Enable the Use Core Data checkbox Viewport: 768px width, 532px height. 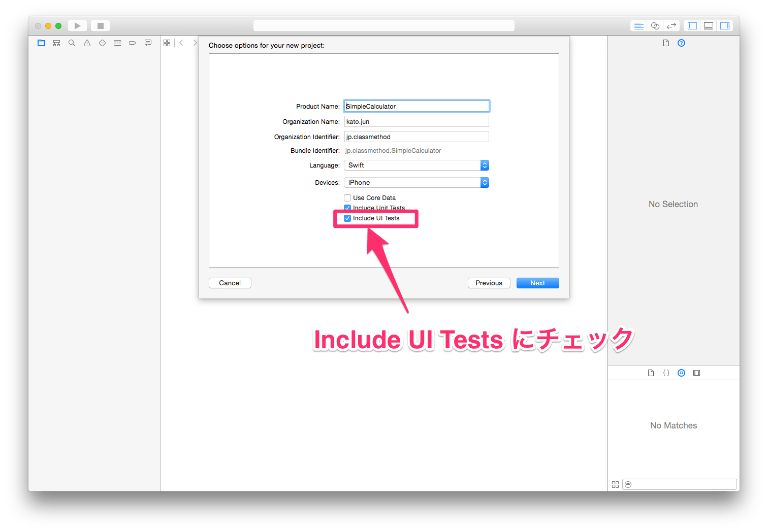tap(347, 197)
